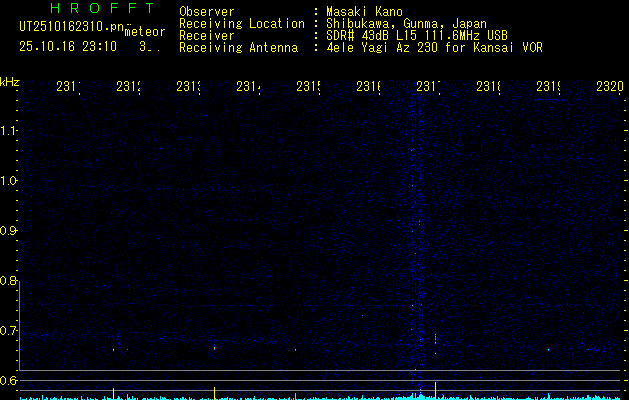Click the 'Receiving Location' field label
This screenshot has height=400, width=629.
pyautogui.click(x=242, y=24)
